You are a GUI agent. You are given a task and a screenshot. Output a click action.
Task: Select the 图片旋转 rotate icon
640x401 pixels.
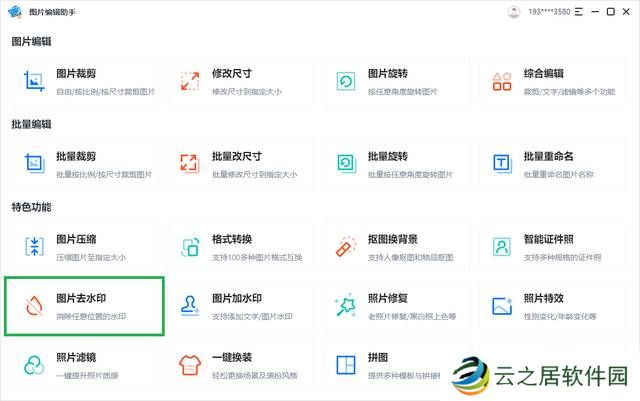click(345, 80)
